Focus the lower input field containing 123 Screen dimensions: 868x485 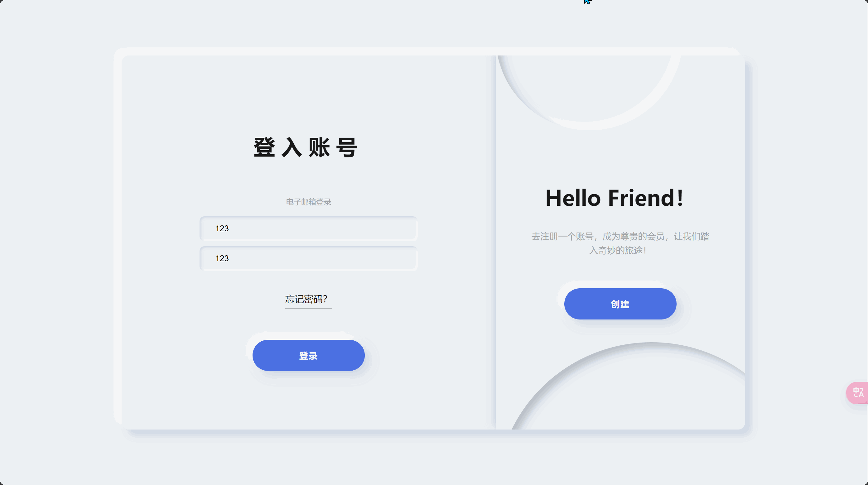[308, 259]
